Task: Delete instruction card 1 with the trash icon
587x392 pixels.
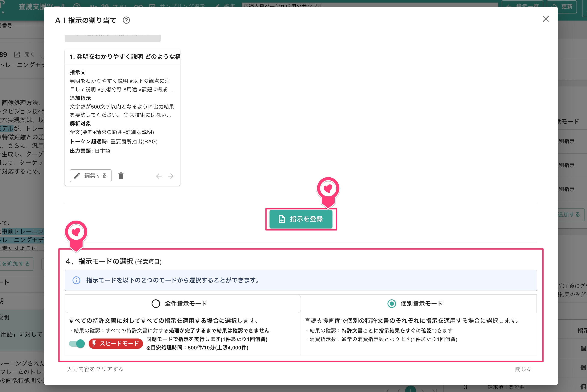Action: pos(121,176)
